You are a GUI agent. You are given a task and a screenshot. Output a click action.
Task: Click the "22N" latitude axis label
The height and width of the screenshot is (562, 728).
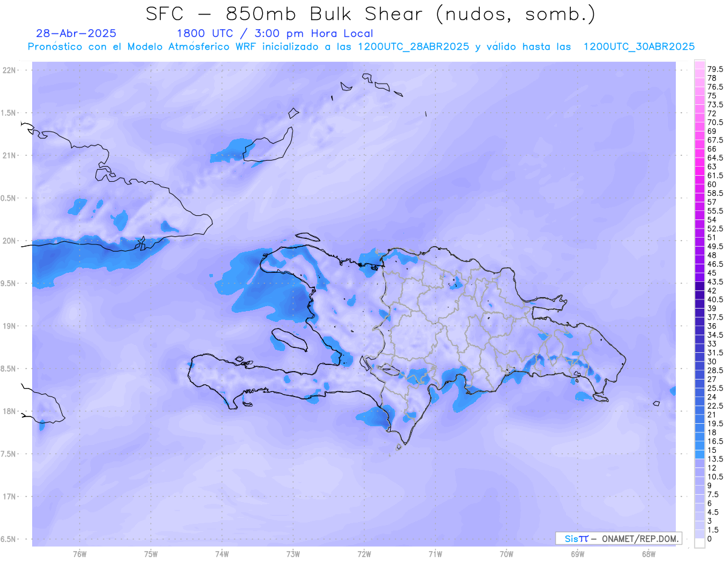(10, 70)
